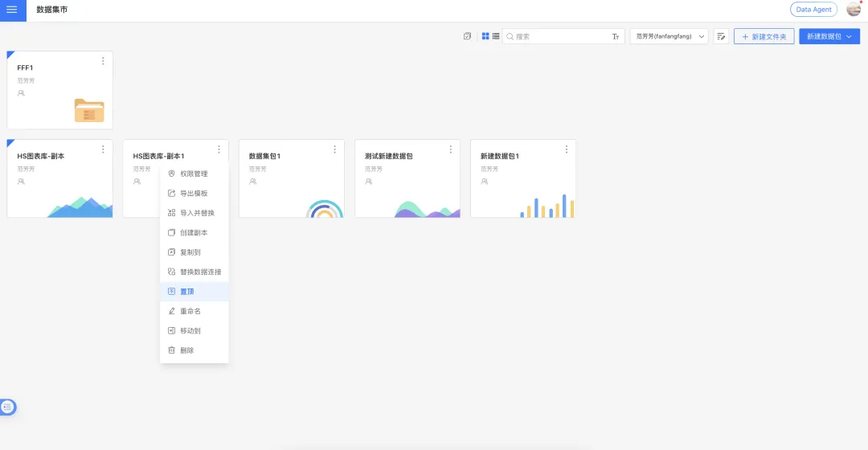Open more options on 测试新建数据包 card
The width and height of the screenshot is (868, 450).
pos(451,149)
